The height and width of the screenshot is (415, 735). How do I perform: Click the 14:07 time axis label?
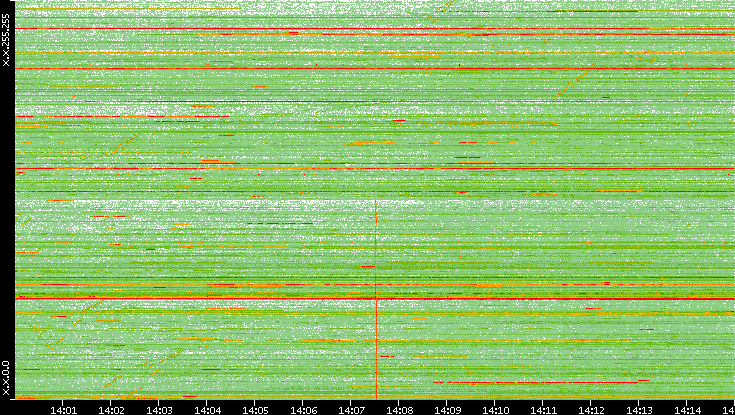[x=351, y=410]
